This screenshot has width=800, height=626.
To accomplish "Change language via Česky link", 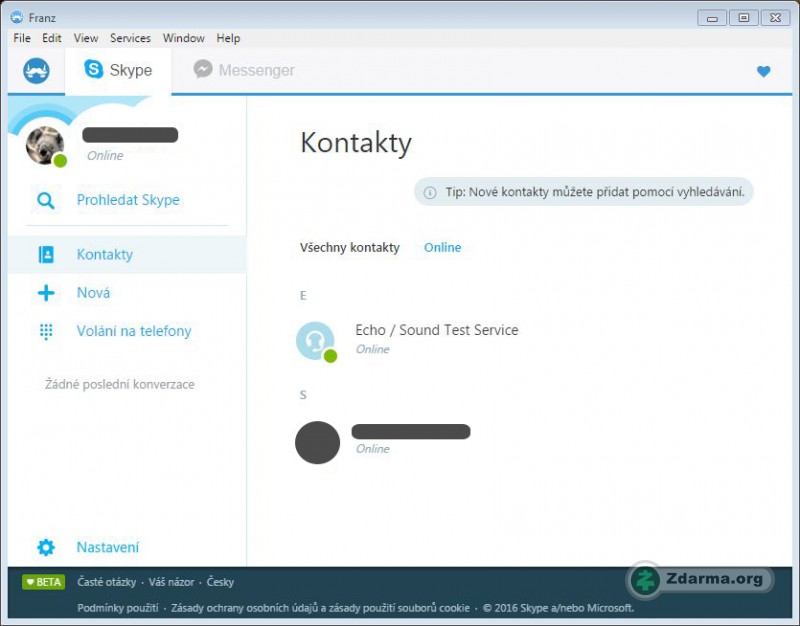I will [x=220, y=582].
